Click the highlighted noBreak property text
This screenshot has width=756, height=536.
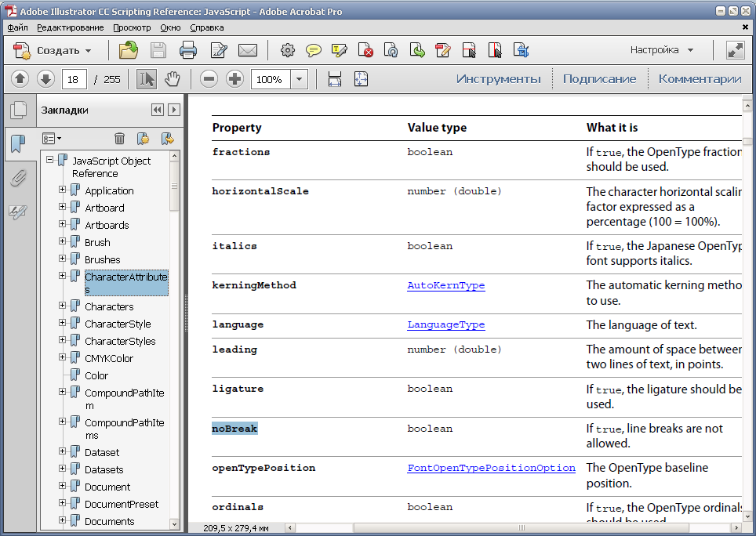234,429
